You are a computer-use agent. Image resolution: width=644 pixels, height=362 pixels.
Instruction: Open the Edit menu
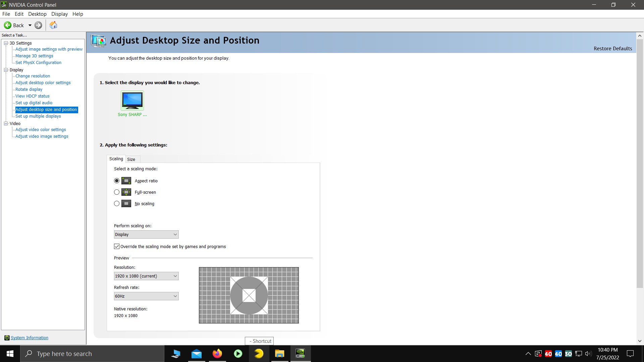tap(19, 14)
